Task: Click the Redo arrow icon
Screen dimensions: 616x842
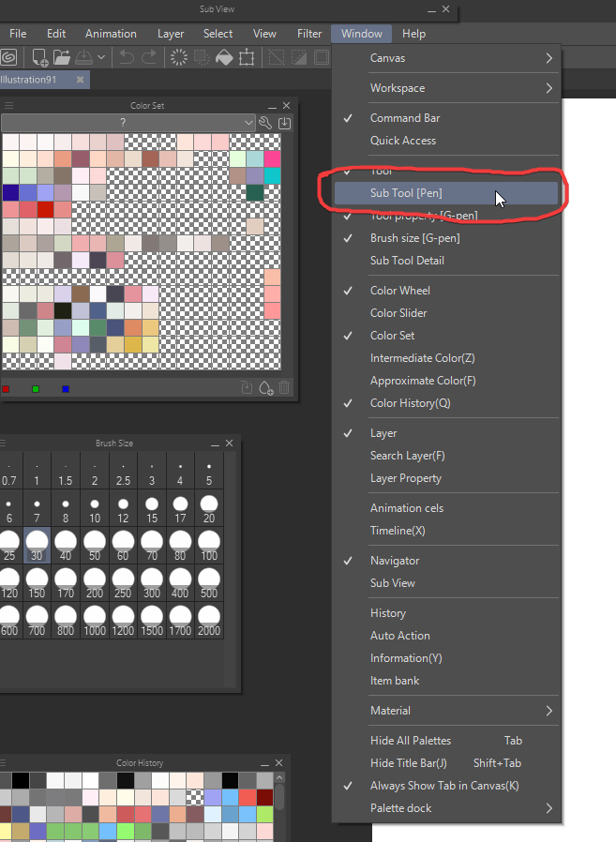Action: (149, 57)
